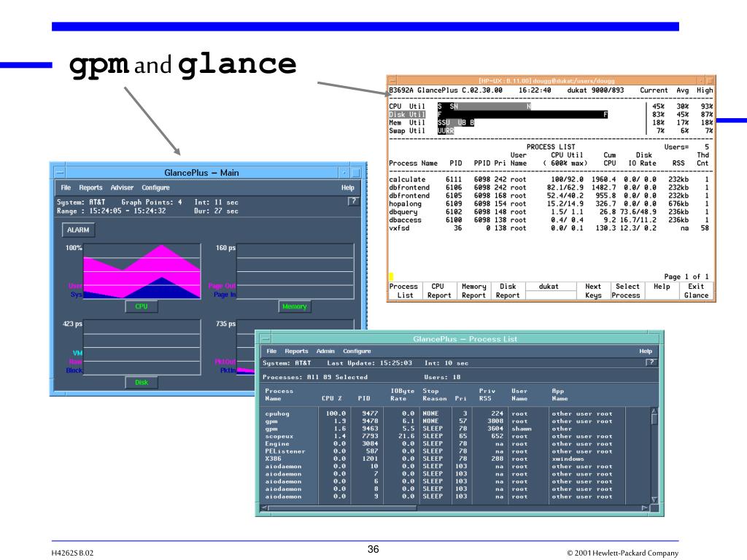Click the Disk Util bar in glance

(522, 114)
